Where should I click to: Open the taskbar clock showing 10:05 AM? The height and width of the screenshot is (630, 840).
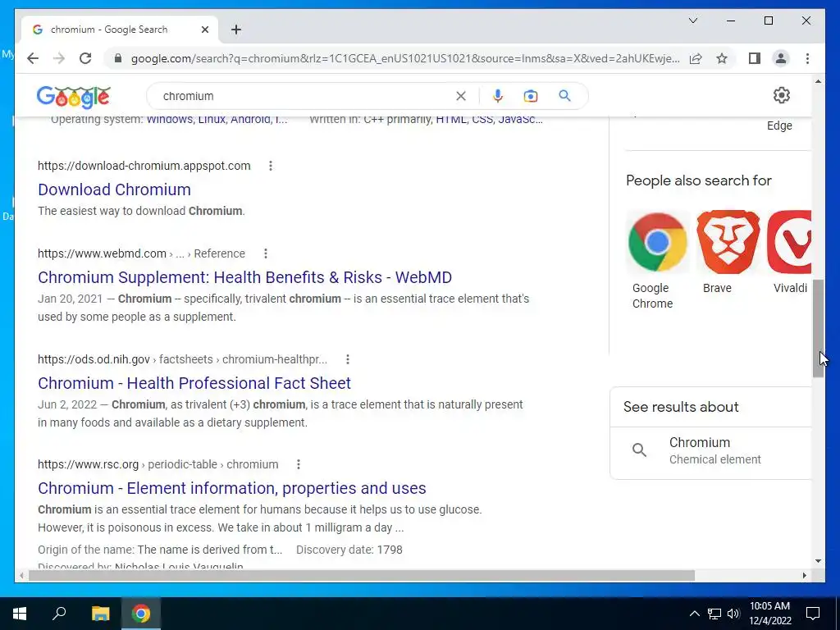(x=769, y=614)
